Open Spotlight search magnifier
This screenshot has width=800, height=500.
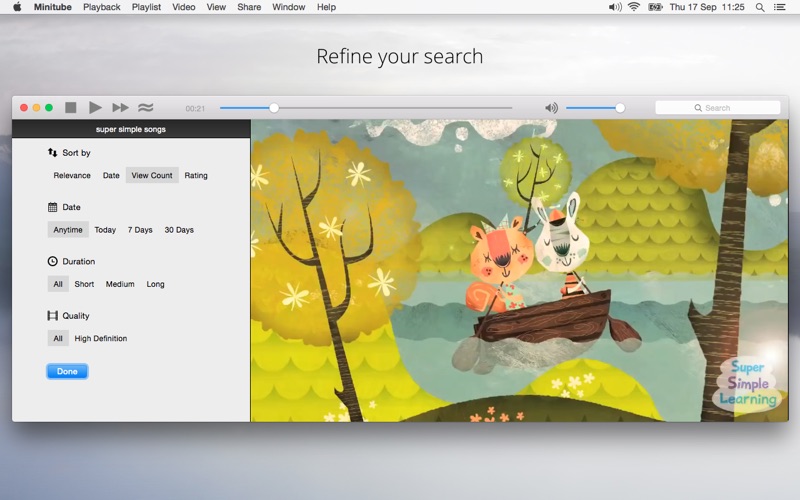[760, 7]
